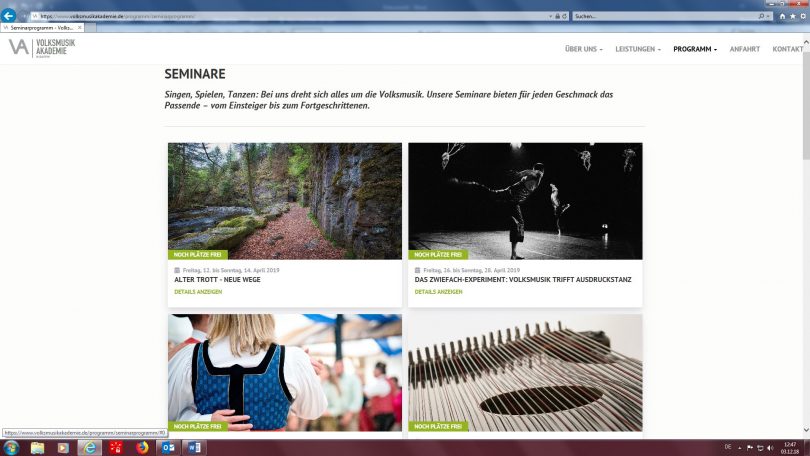Viewport: 810px width, 456px height.
Task: Launch Firefox from the taskbar
Action: pyautogui.click(x=142, y=447)
